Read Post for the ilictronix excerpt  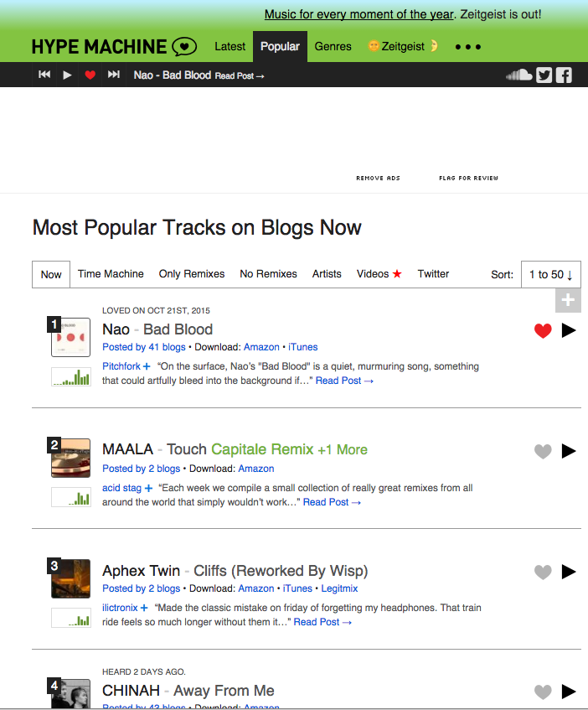pyautogui.click(x=322, y=622)
